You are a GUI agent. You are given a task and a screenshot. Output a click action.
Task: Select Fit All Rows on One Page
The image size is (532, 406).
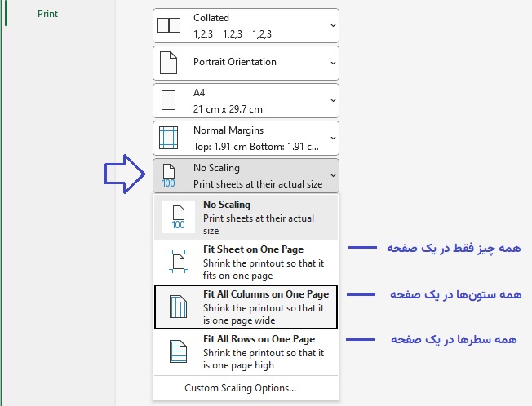(x=246, y=351)
